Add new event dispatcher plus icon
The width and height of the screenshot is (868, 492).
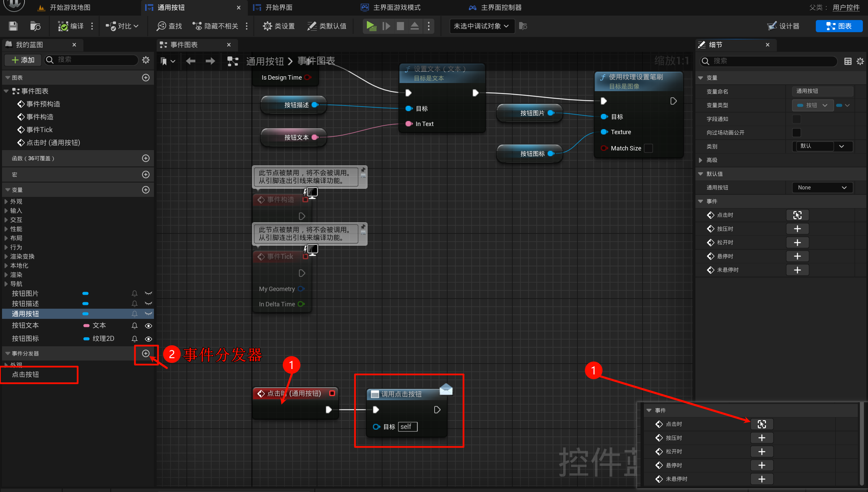(x=146, y=353)
